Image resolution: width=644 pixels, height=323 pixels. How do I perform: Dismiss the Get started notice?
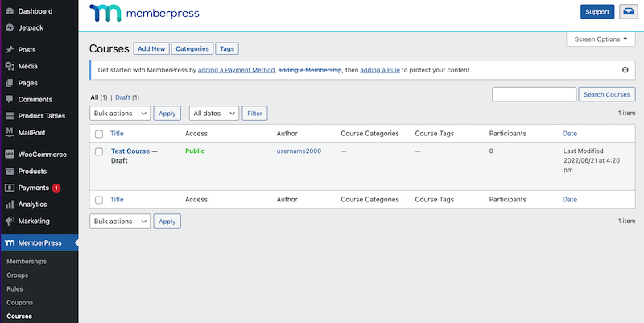click(625, 70)
